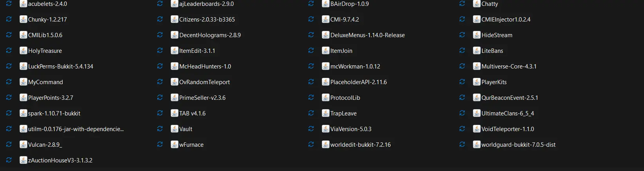Select the file name DeluxeMenus-1.14.0-Release
This screenshot has height=171, width=644.
coord(368,35)
